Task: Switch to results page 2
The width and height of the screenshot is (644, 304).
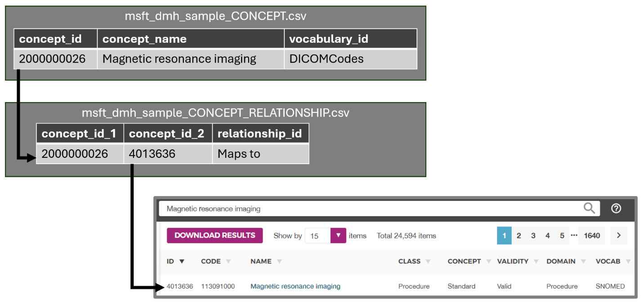Action: pos(519,236)
